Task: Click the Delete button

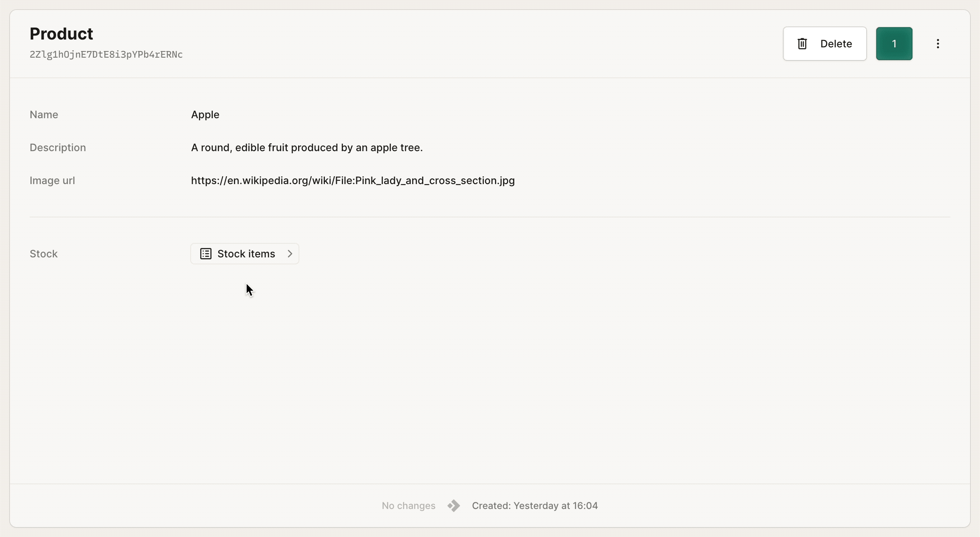Action: (825, 44)
